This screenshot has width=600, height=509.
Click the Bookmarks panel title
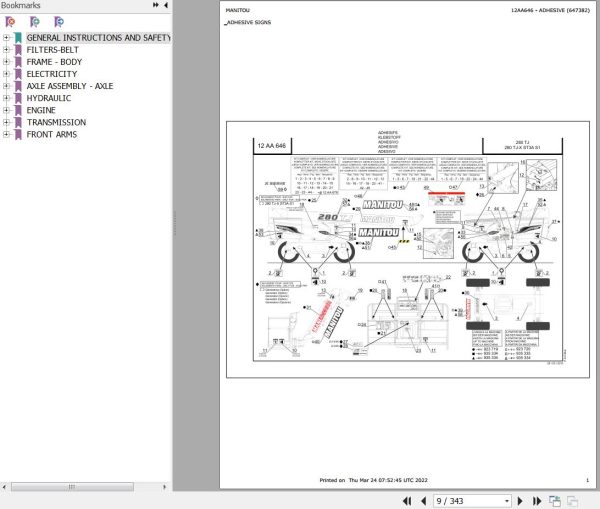point(21,5)
